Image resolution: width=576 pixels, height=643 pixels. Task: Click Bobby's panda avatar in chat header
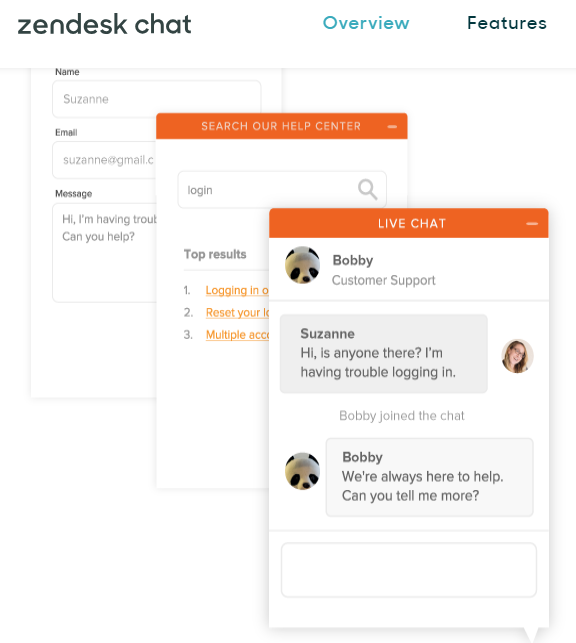point(303,265)
